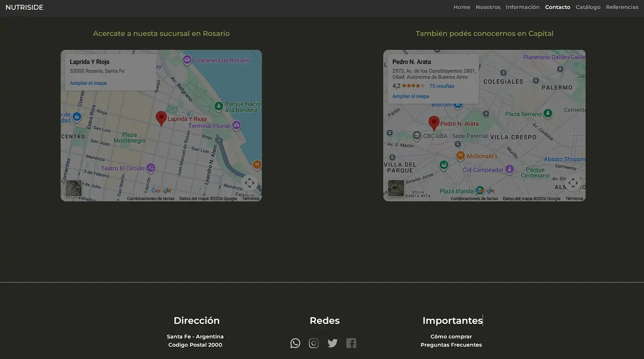Open the 75 reseñas link
The image size is (644, 359).
pos(442,86)
